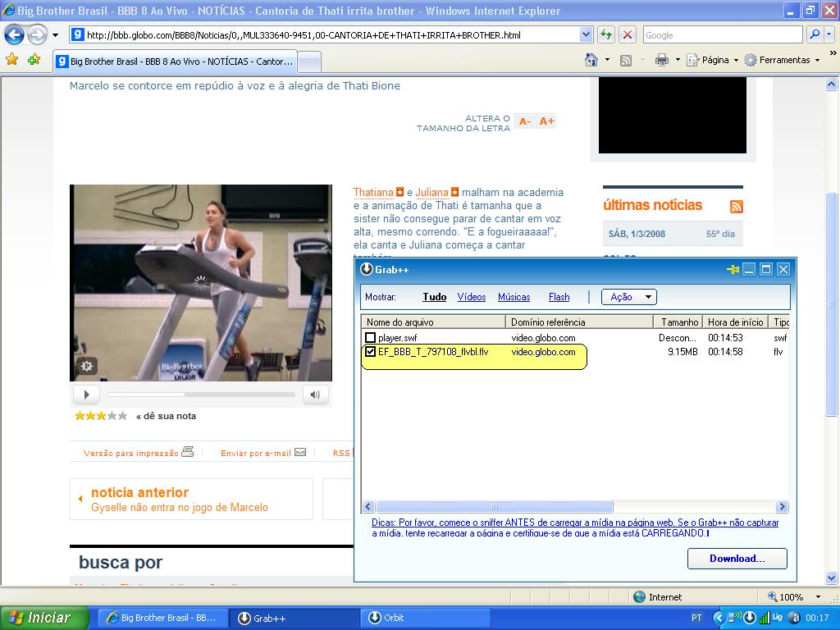Click the video settings gear icon
This screenshot has width=840, height=630.
click(x=87, y=366)
